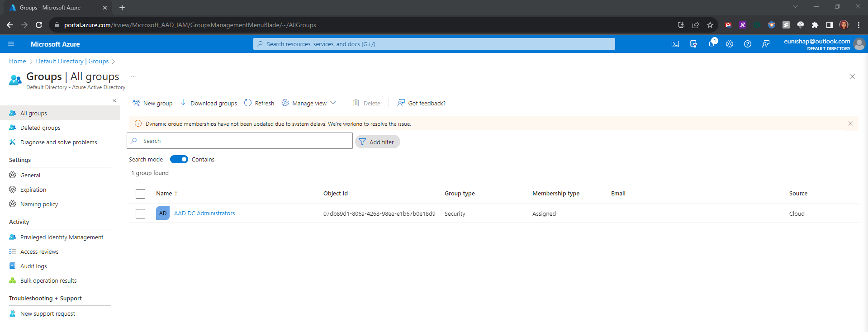Open portal settings gear icon
The height and width of the screenshot is (332, 868).
pyautogui.click(x=729, y=44)
